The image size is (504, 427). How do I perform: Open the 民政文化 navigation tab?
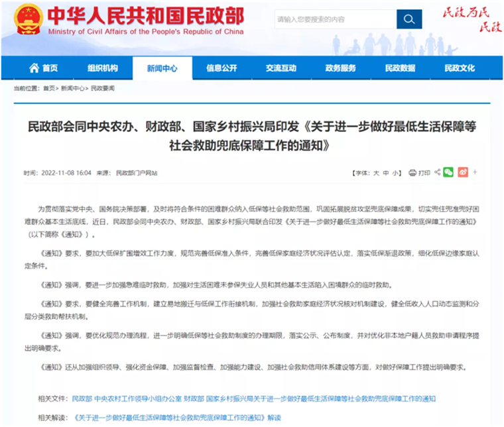coord(460,68)
